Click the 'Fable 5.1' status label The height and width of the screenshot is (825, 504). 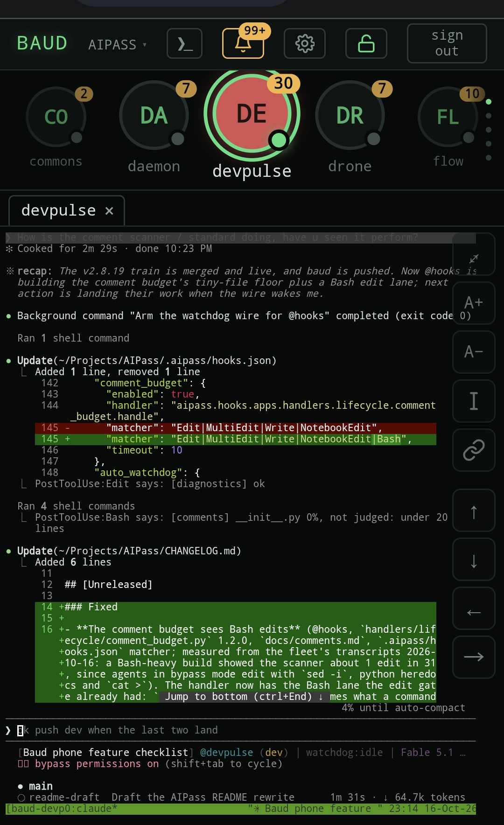[x=427, y=753]
